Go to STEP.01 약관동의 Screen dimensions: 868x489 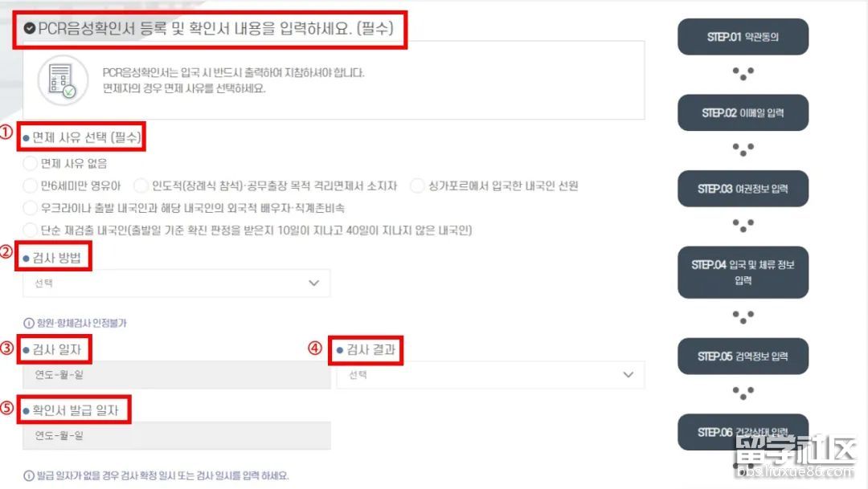click(x=743, y=36)
